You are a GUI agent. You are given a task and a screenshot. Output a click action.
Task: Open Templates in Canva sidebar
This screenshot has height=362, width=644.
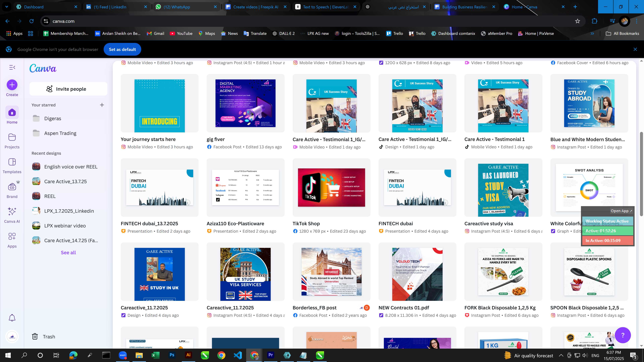point(12,165)
